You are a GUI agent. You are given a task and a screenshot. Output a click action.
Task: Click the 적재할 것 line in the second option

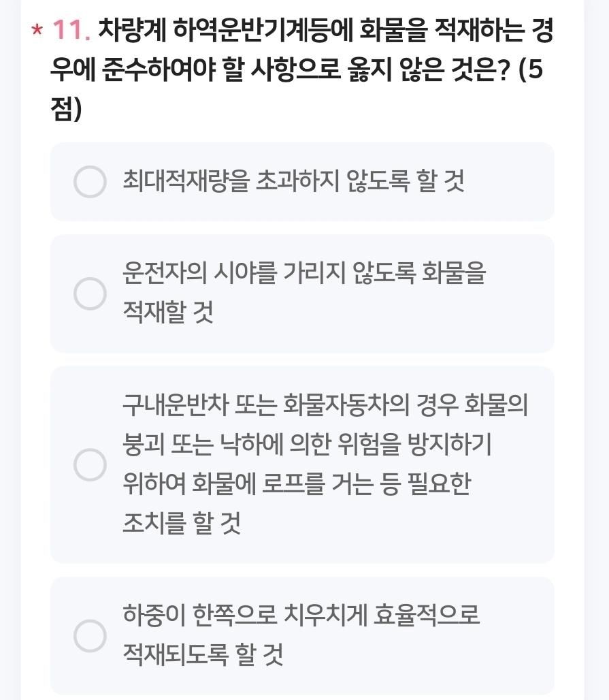pyautogui.click(x=167, y=313)
